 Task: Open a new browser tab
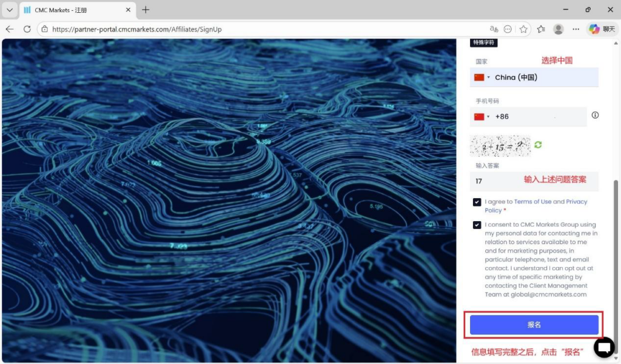(x=146, y=10)
